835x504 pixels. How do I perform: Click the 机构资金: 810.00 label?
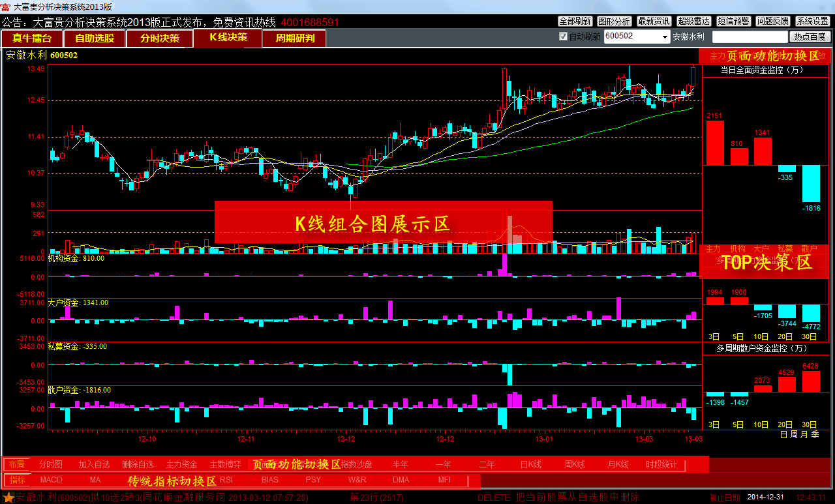pos(76,258)
